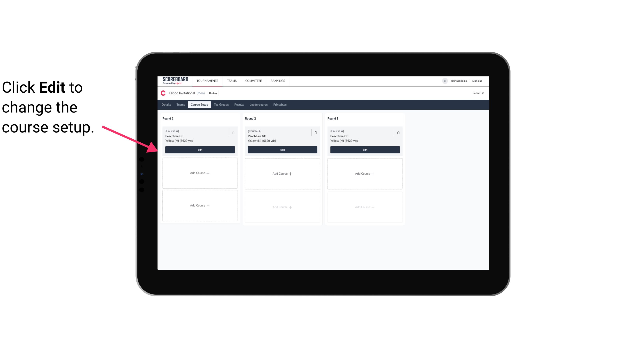The height and width of the screenshot is (346, 644).
Task: Click the Course Setup tab
Action: tap(199, 104)
